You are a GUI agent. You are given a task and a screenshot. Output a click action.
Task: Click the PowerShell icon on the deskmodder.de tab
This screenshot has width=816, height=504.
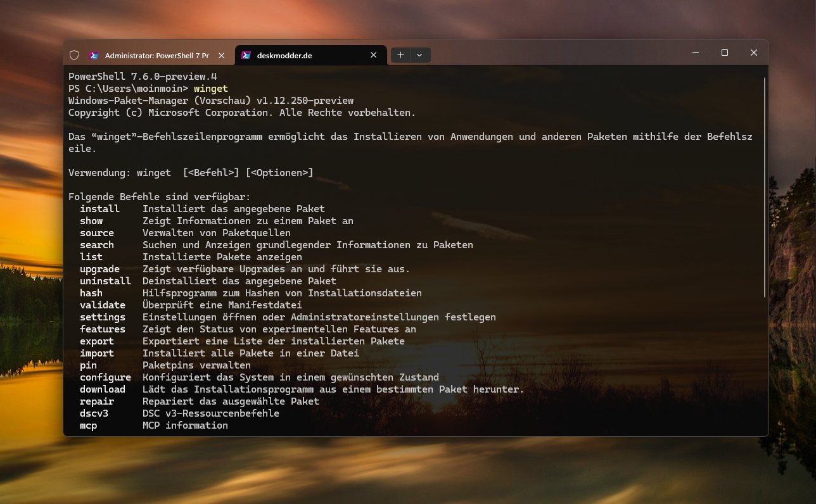pyautogui.click(x=246, y=55)
